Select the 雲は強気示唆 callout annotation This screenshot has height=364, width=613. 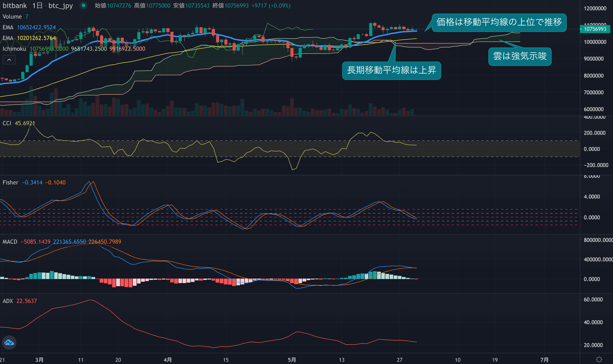coord(520,56)
